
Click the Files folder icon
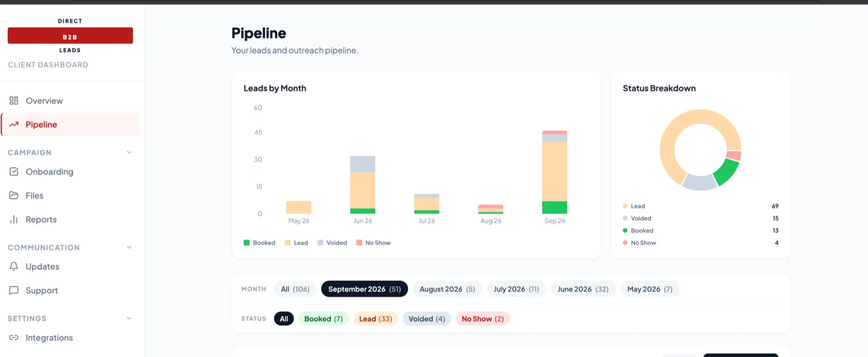click(14, 195)
